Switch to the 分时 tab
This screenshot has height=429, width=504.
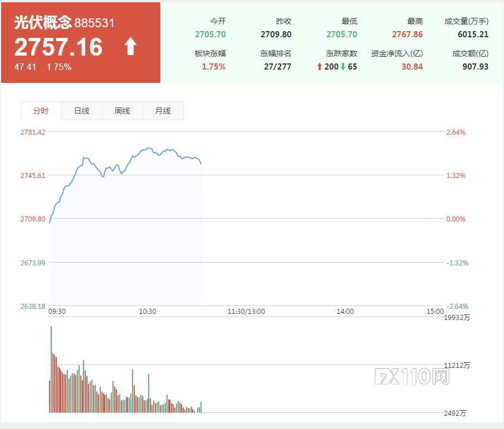click(41, 111)
